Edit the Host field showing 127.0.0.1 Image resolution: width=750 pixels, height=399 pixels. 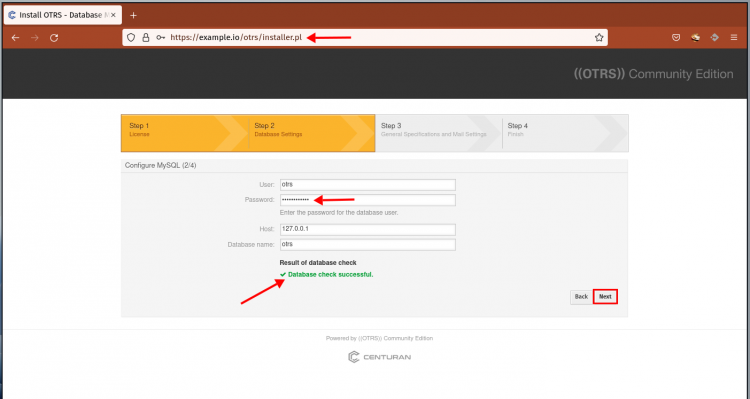pos(367,229)
